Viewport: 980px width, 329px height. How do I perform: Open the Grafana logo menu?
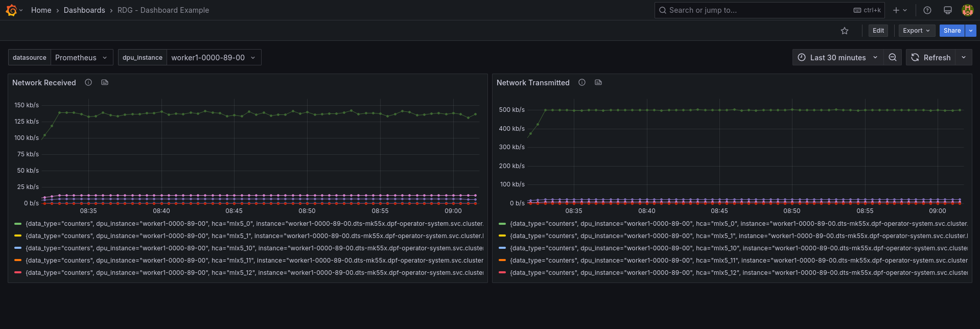[11, 10]
